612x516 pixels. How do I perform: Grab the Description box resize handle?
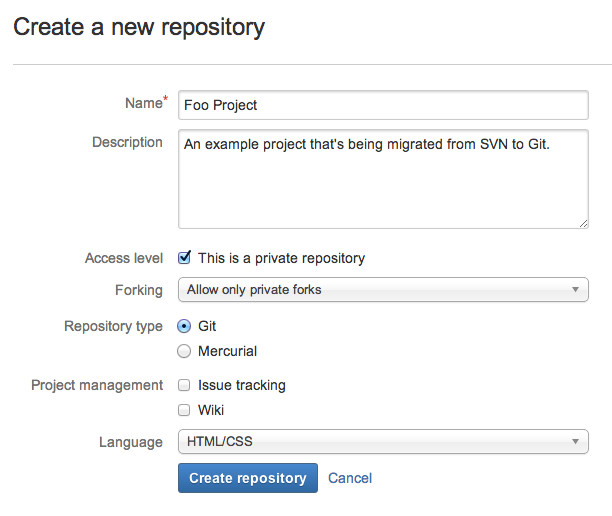click(583, 223)
